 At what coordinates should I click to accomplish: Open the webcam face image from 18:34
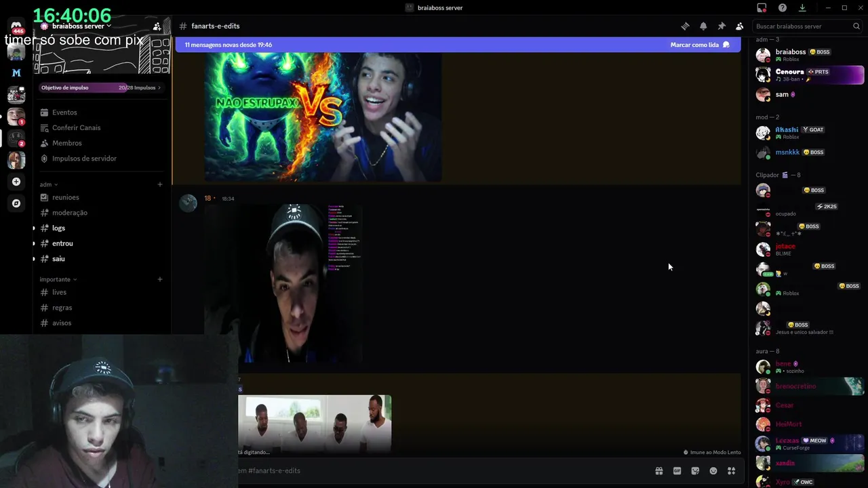point(283,284)
